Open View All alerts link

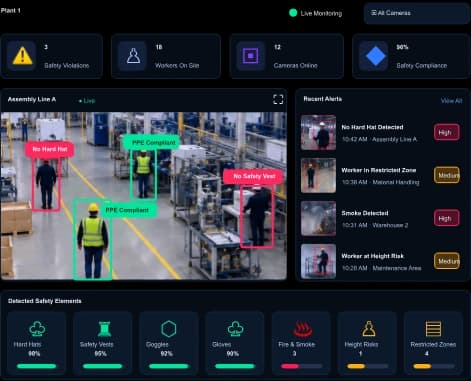coord(451,101)
